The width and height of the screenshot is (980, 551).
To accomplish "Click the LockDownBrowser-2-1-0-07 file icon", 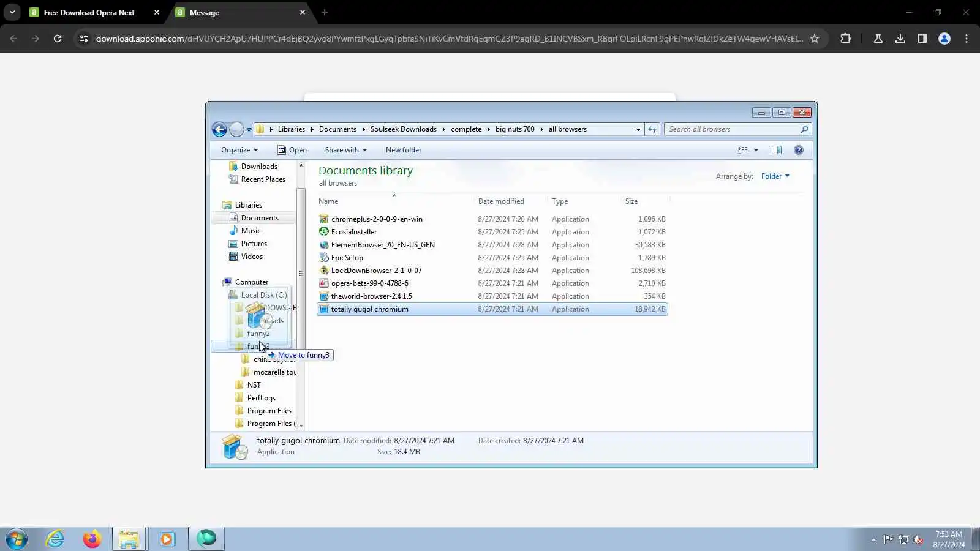I will point(324,271).
